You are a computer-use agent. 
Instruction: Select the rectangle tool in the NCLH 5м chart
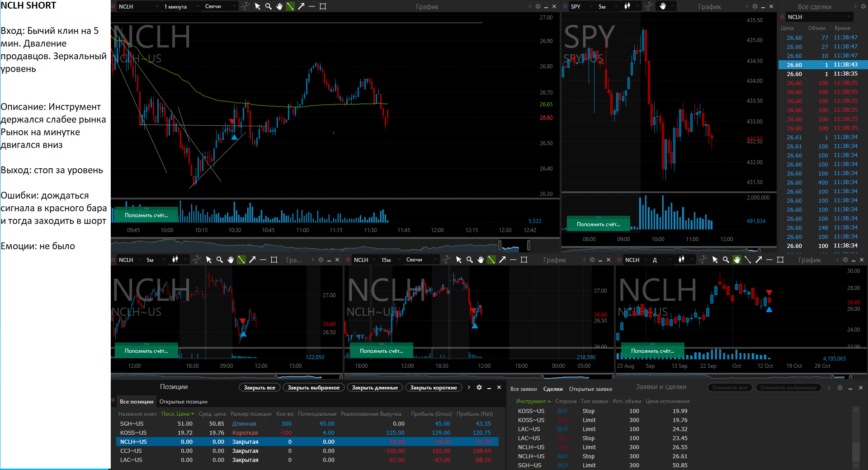274,260
